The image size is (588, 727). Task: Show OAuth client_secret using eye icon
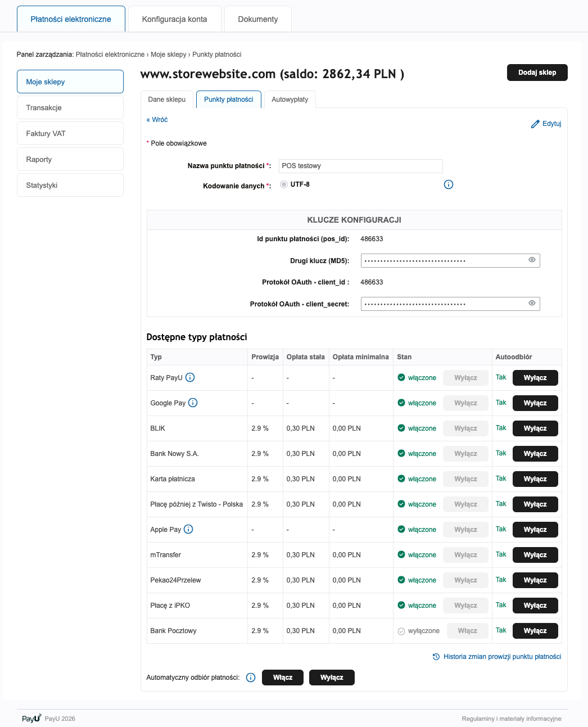(x=532, y=303)
